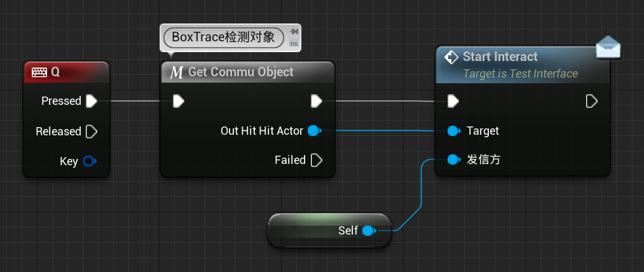Click the BoxTrace检测对象 comment text field
The image size is (644, 272).
click(x=223, y=37)
